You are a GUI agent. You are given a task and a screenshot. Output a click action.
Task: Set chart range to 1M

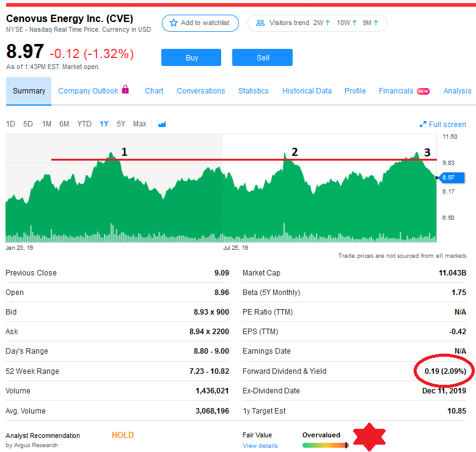pos(46,124)
